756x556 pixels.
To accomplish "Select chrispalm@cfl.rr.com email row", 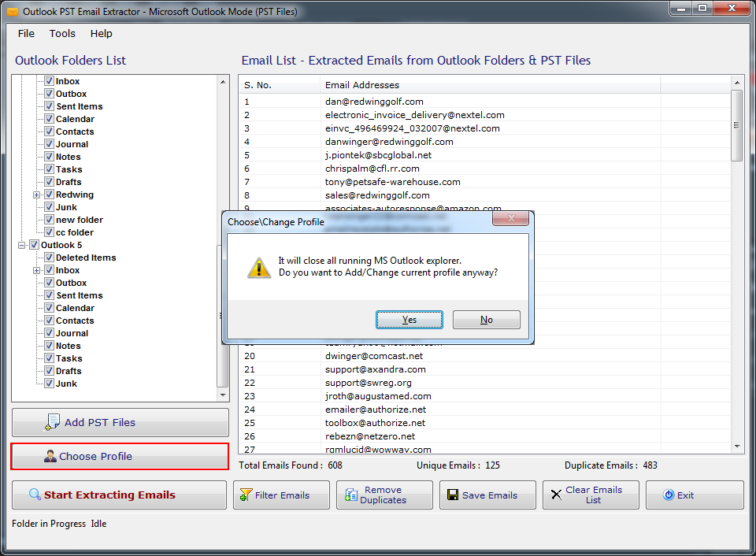I will (x=485, y=169).
